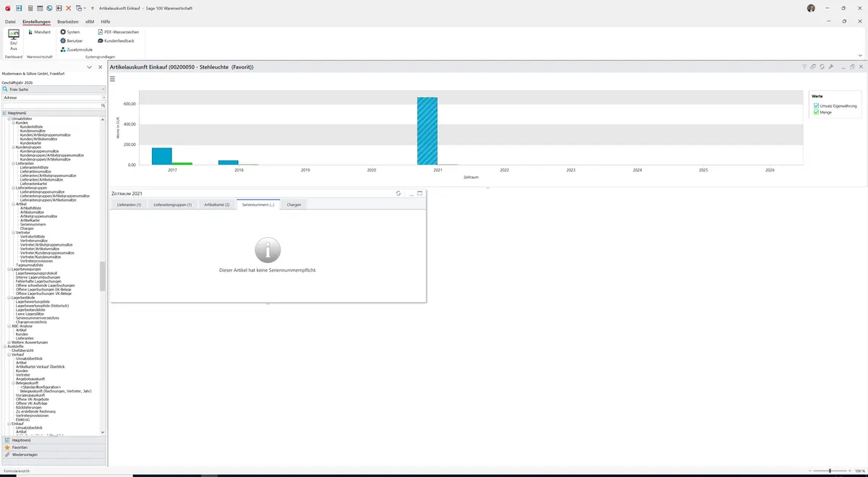
Task: Open Favoriten section
Action: coord(54,447)
